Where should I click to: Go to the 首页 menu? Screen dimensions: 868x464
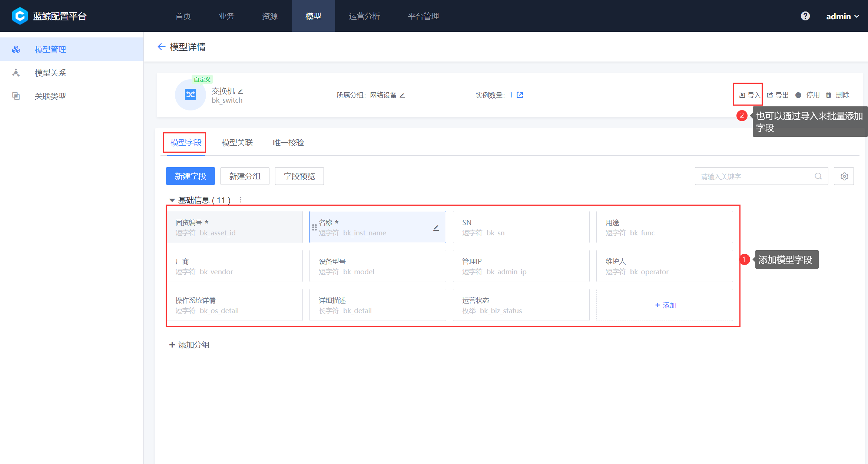coord(183,16)
